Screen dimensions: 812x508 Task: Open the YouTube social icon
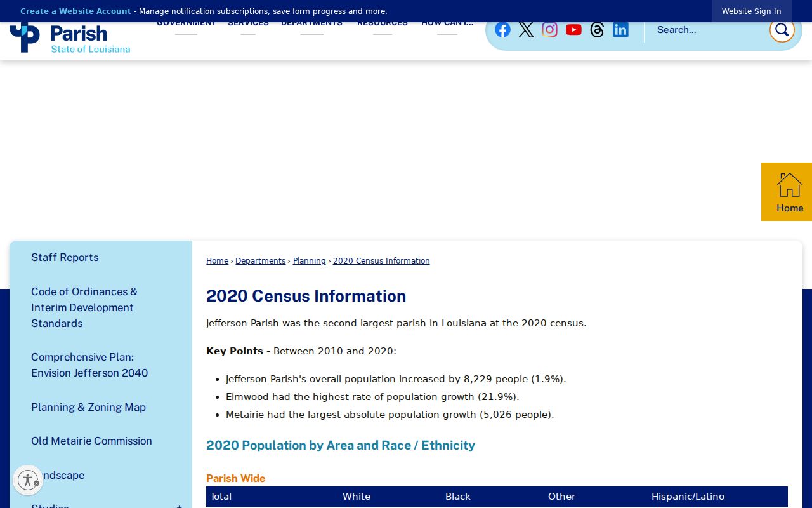coord(573,30)
